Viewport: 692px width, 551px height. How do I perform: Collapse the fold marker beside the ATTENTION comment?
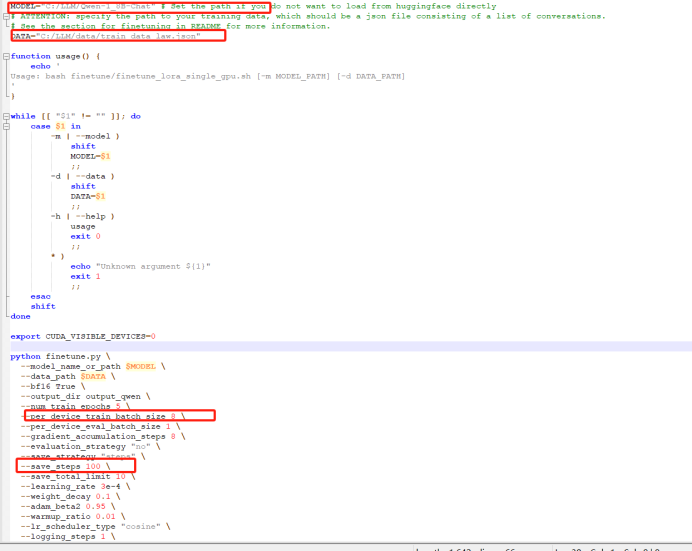click(x=6, y=16)
